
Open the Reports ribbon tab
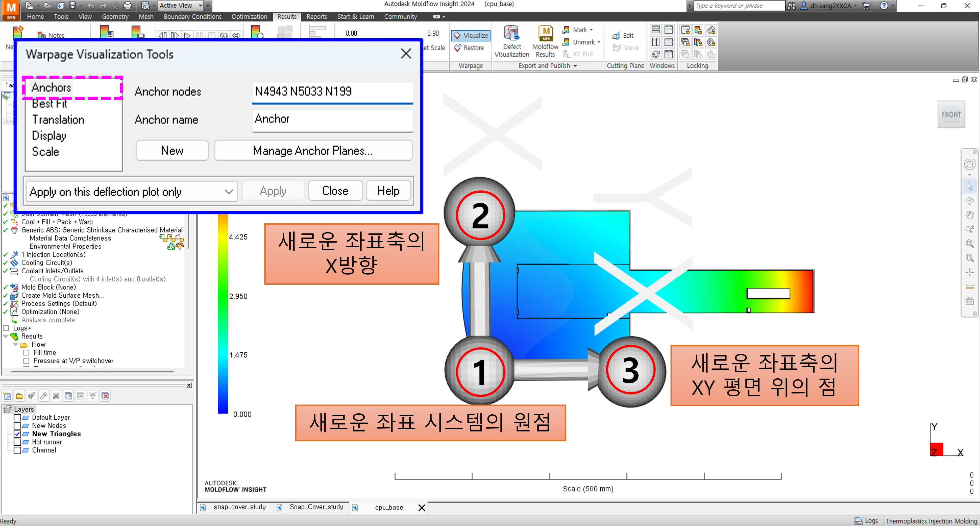pyautogui.click(x=316, y=17)
